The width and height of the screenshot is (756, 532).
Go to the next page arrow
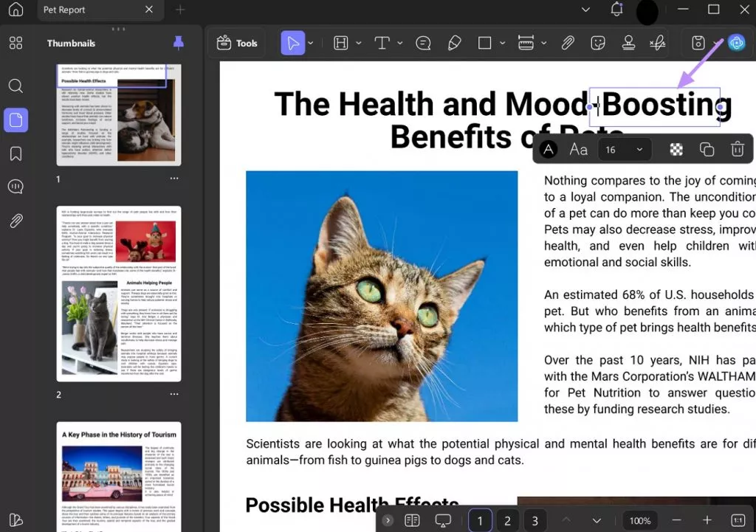tap(597, 520)
